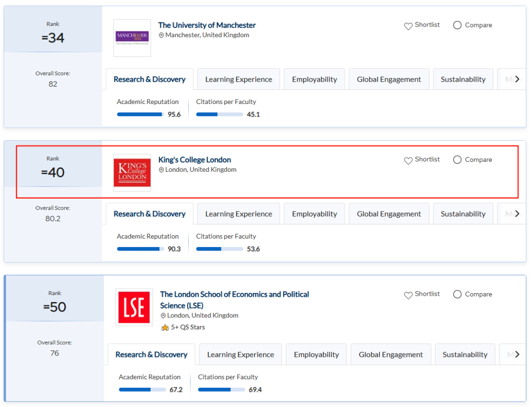Screen dimensions: 532x407
Task: Expand more tabs arrow in King's College card
Action: pos(517,214)
